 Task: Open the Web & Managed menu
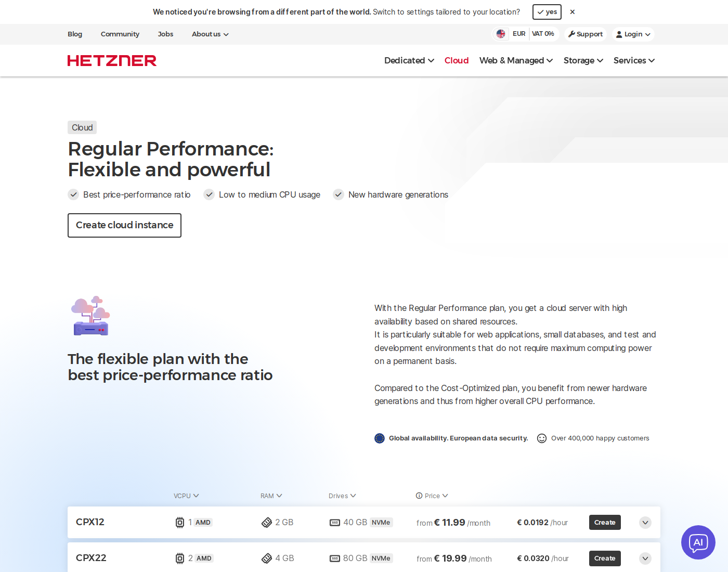coord(516,61)
